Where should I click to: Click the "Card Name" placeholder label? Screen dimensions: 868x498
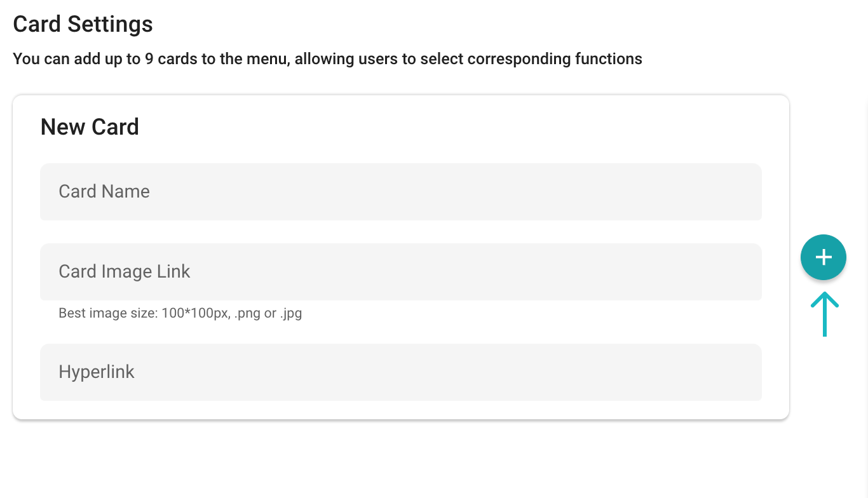click(104, 192)
